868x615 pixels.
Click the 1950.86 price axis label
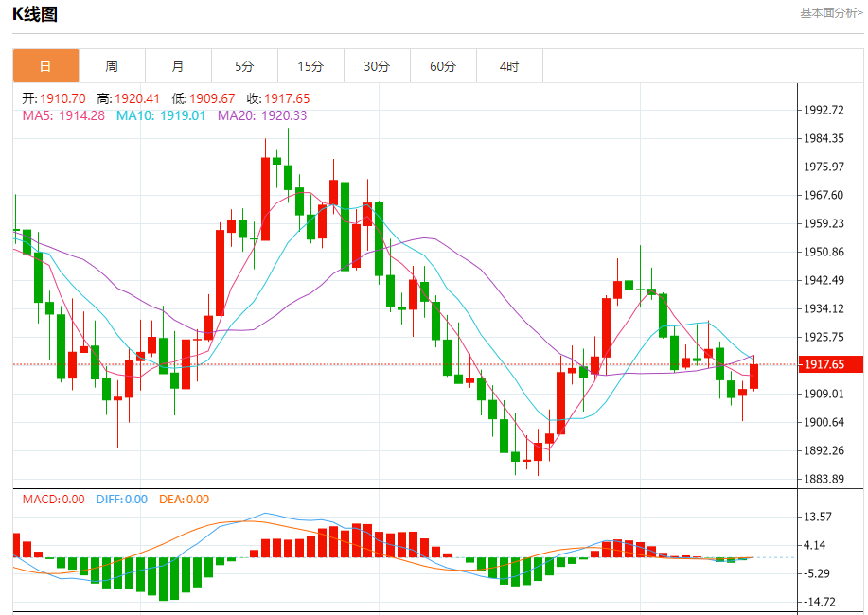point(824,252)
